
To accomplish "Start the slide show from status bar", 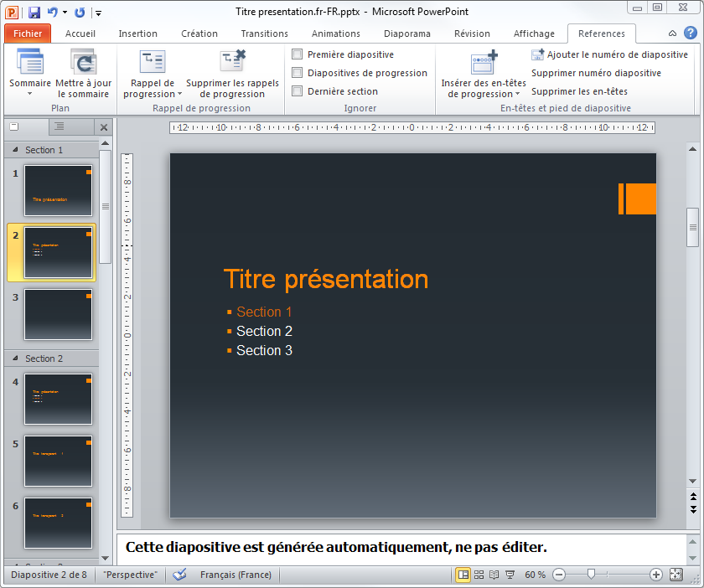I will [510, 575].
